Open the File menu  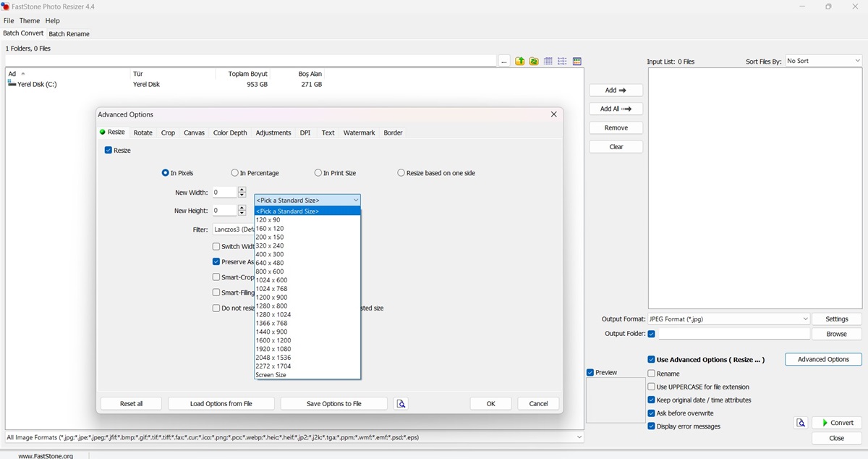tap(9, 21)
